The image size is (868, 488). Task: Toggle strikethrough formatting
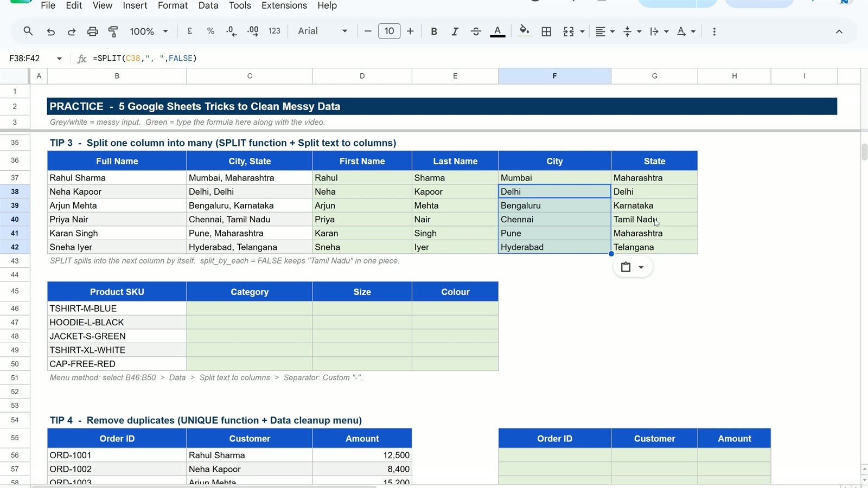pos(476,31)
